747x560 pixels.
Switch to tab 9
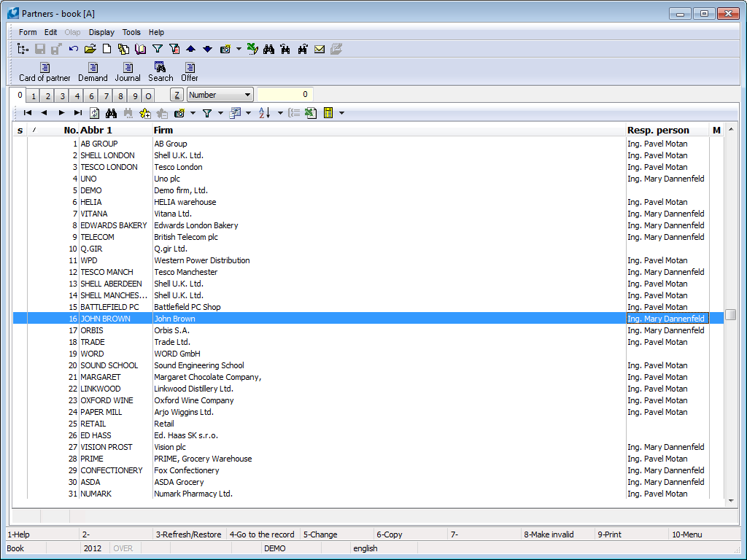pos(135,96)
